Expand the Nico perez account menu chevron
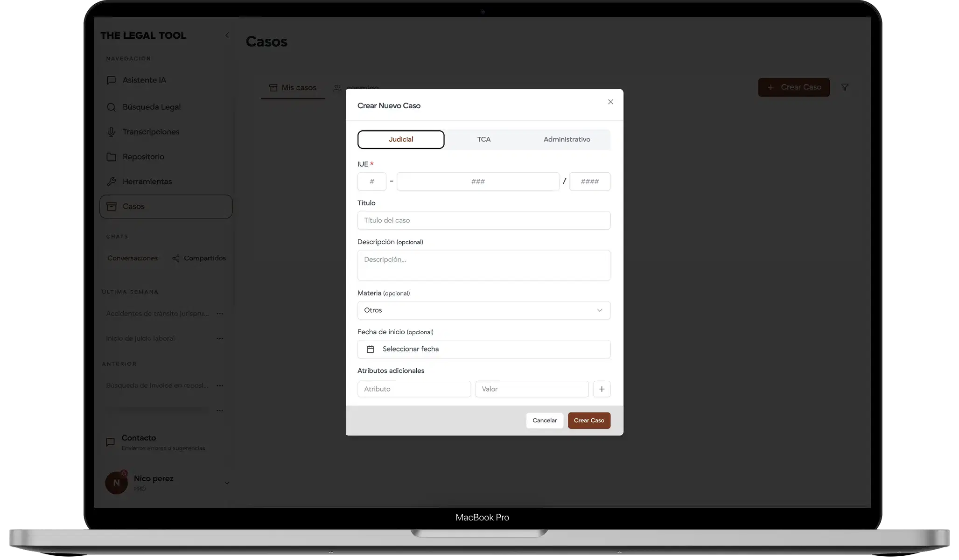The width and height of the screenshot is (959, 560). (227, 483)
